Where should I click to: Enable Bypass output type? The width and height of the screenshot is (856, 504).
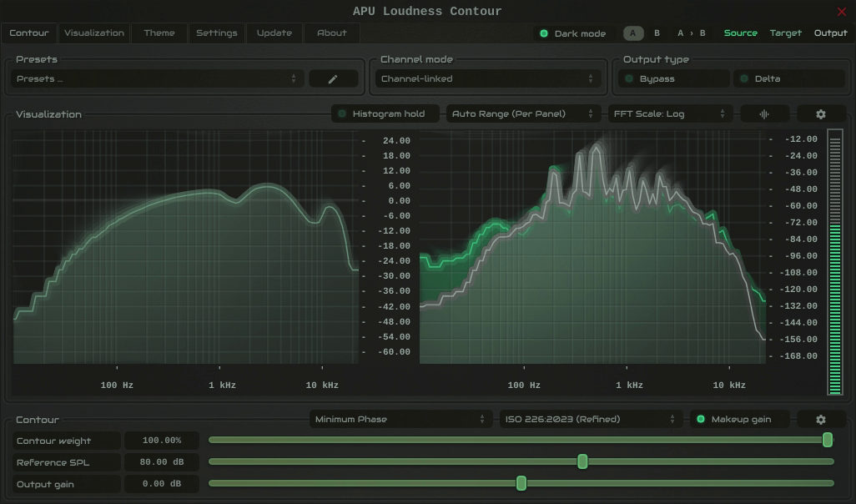[674, 78]
